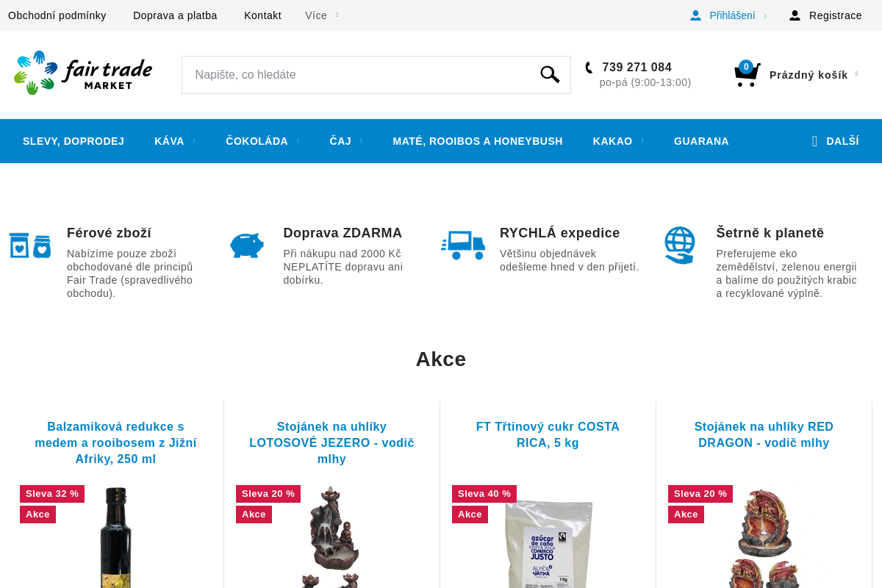The height and width of the screenshot is (588, 882).
Task: Open Slevy, doprodej category
Action: 73,141
